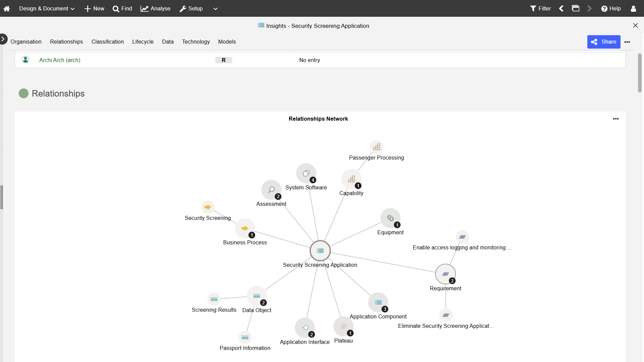
Task: Click the home icon in top bar
Action: coord(7,9)
